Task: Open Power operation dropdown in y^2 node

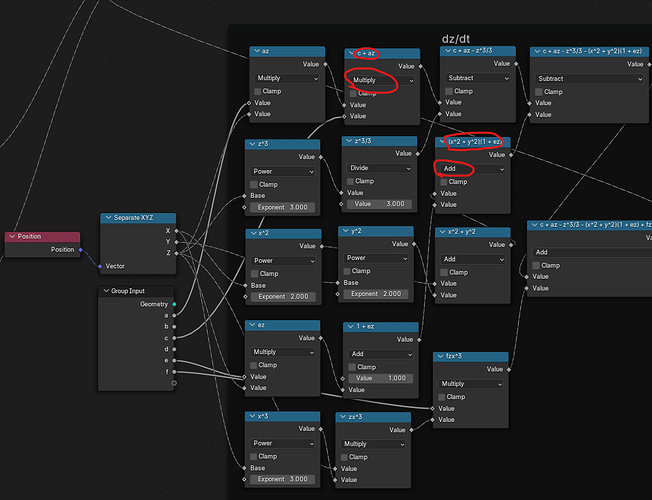Action: pyautogui.click(x=376, y=258)
